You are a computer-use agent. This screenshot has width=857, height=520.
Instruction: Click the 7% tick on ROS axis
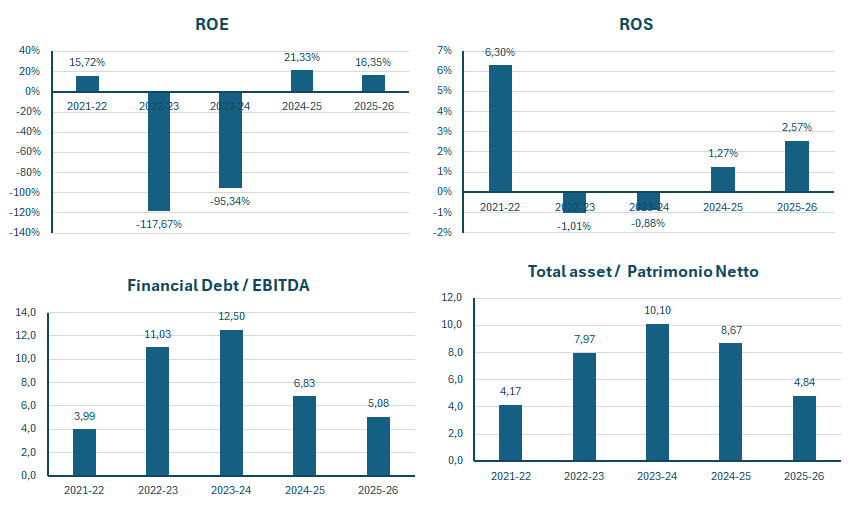(x=444, y=50)
